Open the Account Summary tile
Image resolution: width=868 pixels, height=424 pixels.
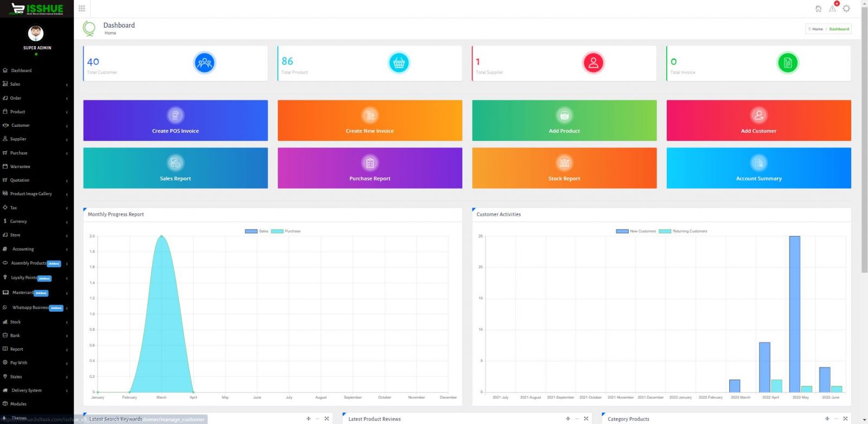759,168
